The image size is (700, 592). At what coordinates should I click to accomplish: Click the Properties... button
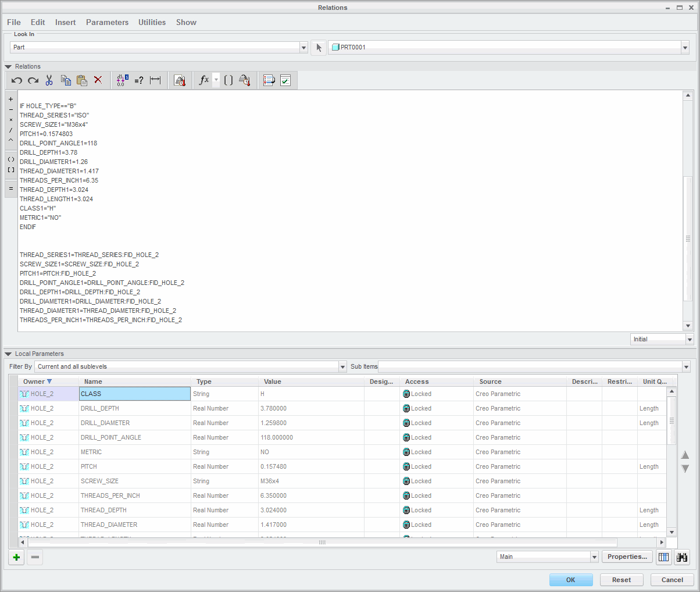click(x=627, y=557)
